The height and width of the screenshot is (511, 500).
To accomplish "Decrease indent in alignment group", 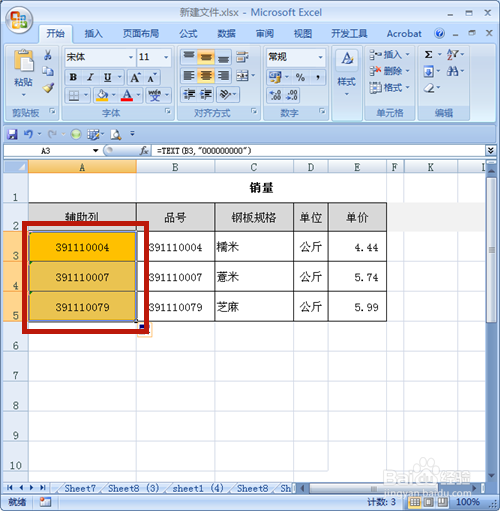I will tap(189, 95).
